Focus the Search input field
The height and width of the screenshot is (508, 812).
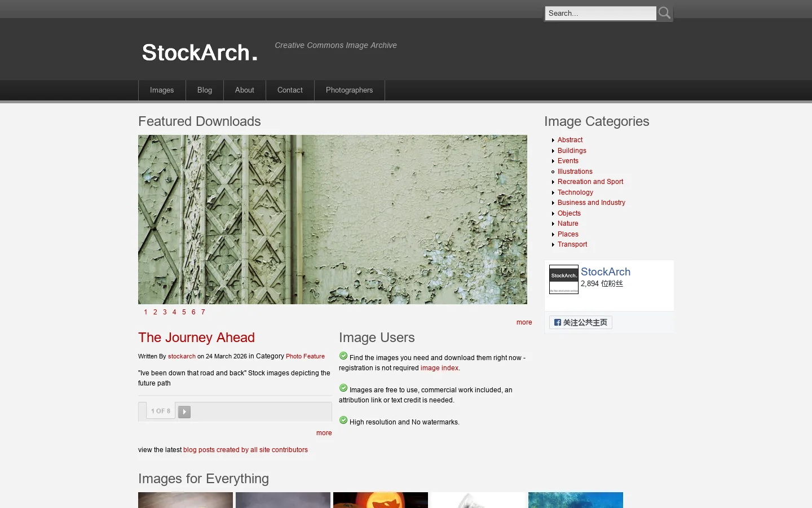(x=601, y=13)
